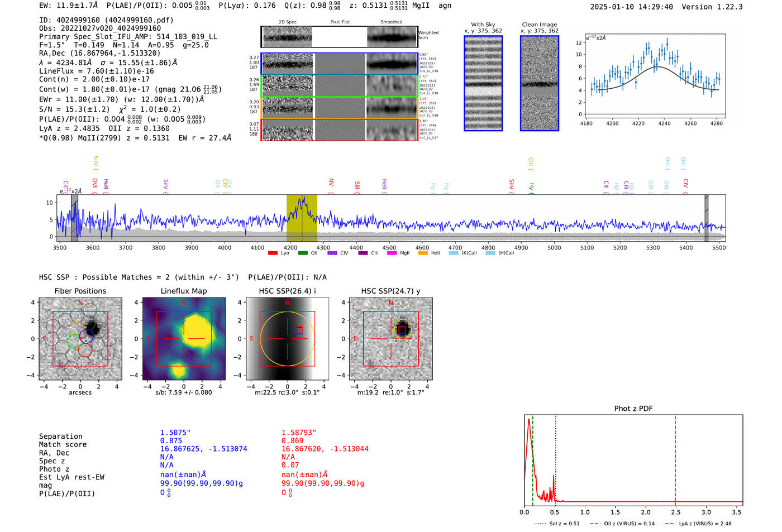Click the yellow highlighted emission line region
782x532 pixels.
[302, 218]
